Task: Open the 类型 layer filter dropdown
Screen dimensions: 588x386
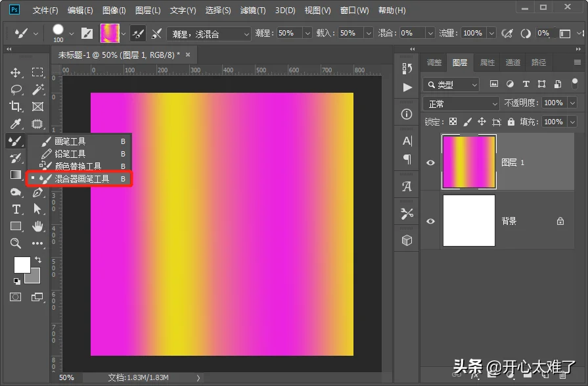Action: click(x=451, y=84)
